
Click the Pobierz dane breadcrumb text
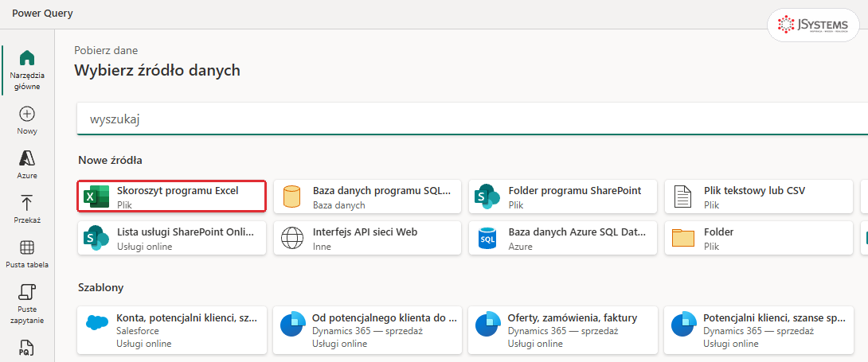106,50
